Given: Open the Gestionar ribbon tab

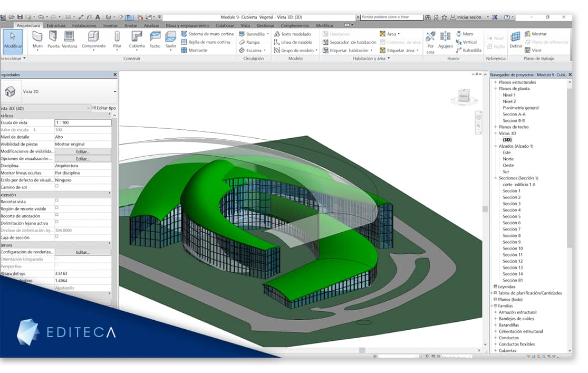Looking at the screenshot, I should pos(265,25).
